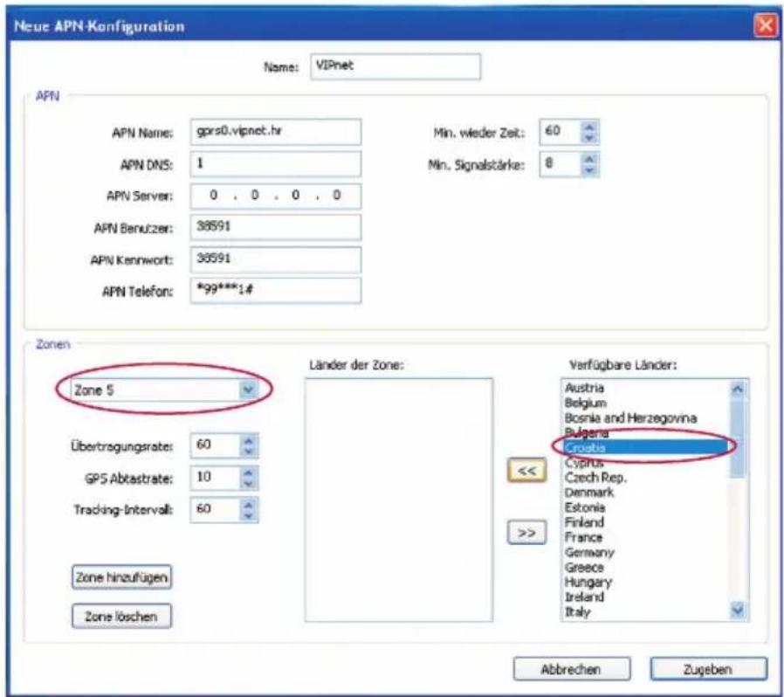Select Hungary in available countries
The width and height of the screenshot is (784, 697).
588,583
